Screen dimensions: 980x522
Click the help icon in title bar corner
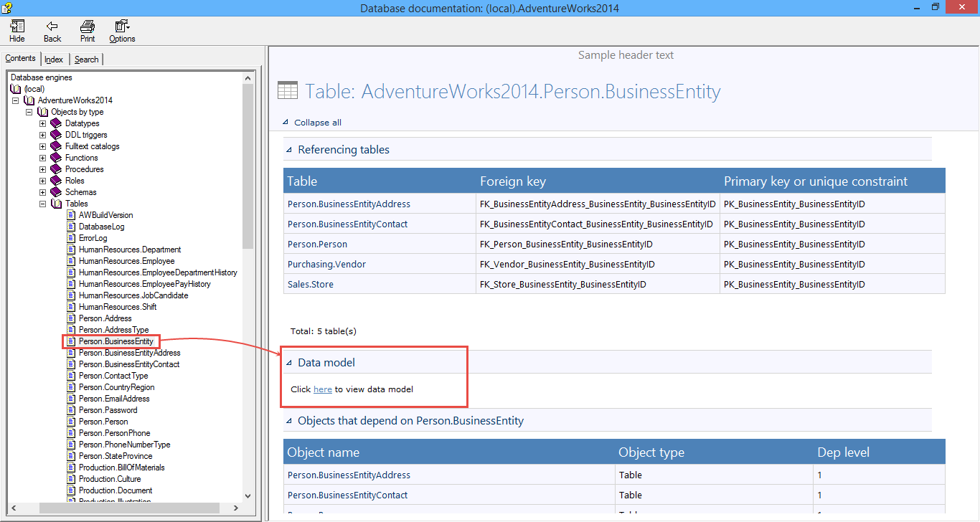pos(6,7)
